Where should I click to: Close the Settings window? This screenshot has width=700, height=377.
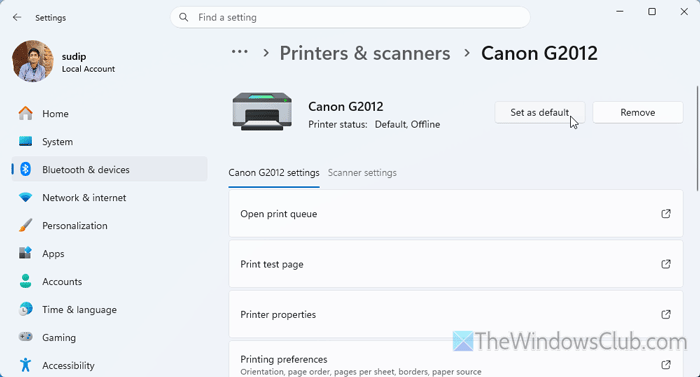[684, 12]
